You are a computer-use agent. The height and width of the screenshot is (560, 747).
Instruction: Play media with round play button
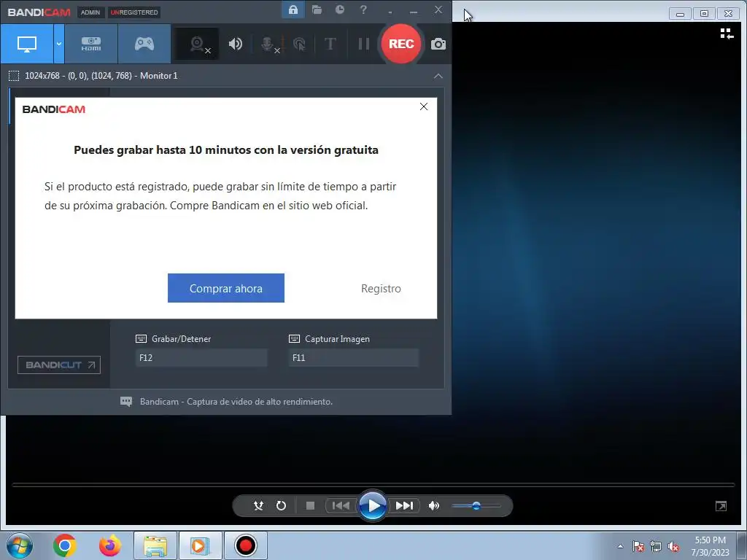click(x=372, y=506)
